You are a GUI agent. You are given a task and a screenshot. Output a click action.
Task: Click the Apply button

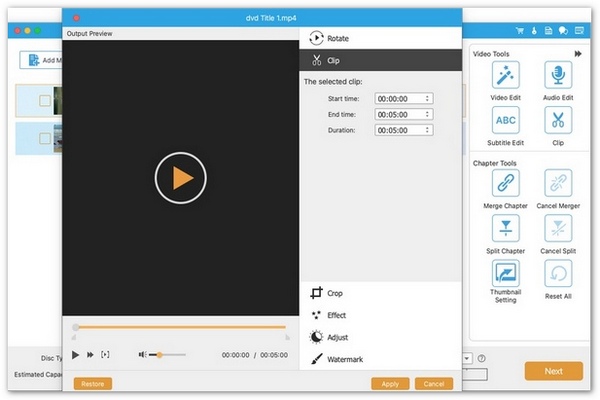click(x=390, y=384)
